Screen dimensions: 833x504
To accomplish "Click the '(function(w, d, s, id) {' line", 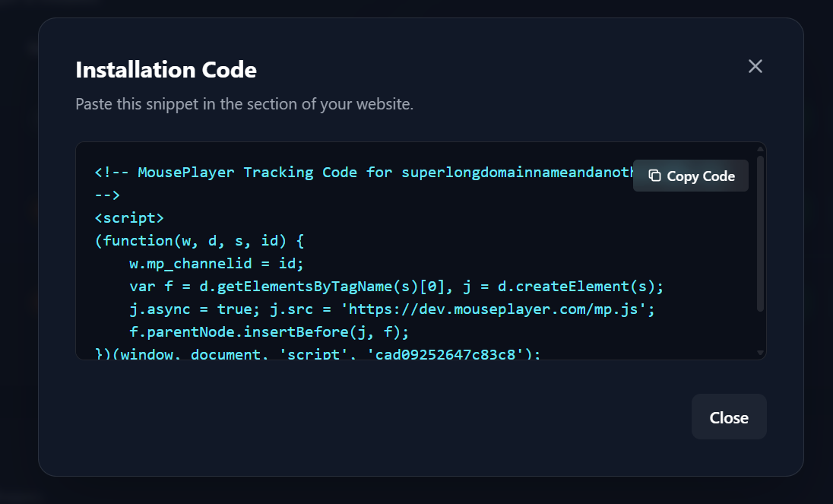I will point(199,240).
